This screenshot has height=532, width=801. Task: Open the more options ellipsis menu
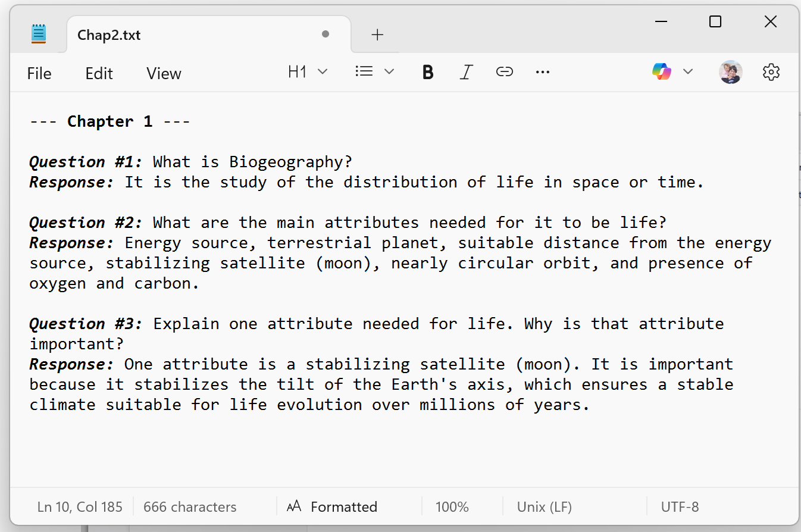(x=542, y=73)
